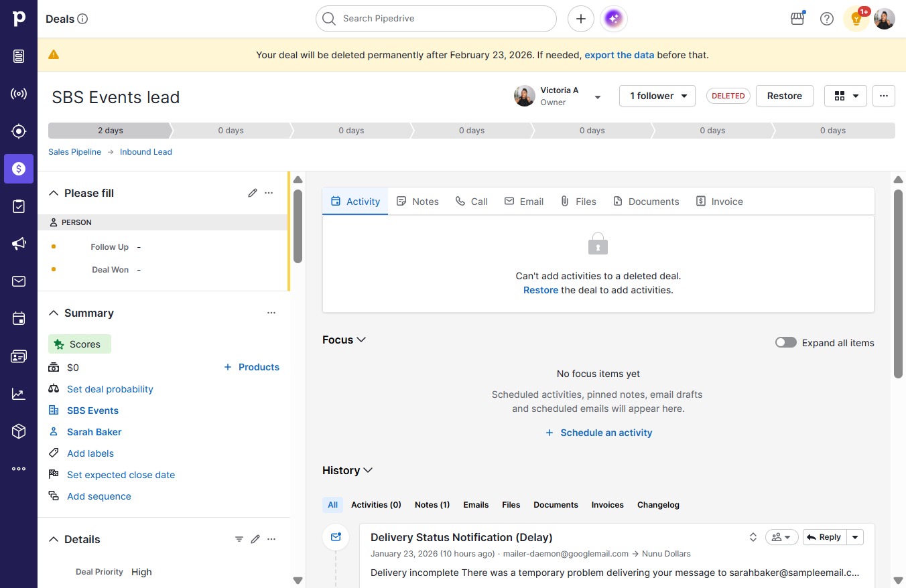906x588 pixels.
Task: Switch to the Notes tab
Action: [417, 202]
